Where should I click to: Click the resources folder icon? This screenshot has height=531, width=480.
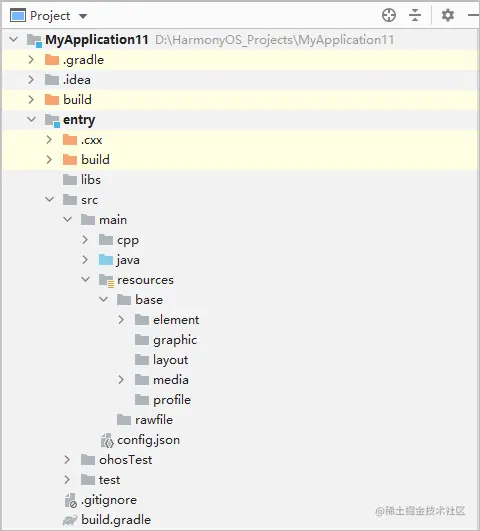[106, 280]
